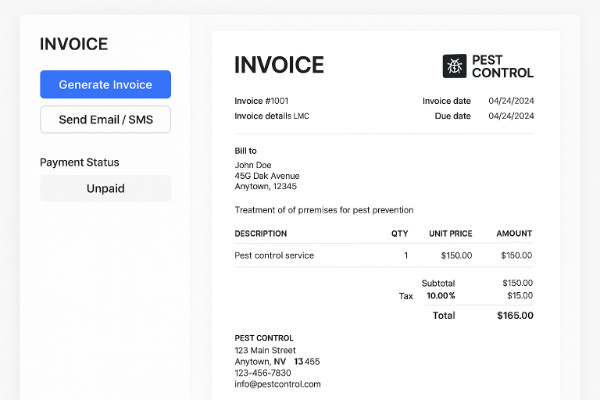The width and height of the screenshot is (600, 400).
Task: Click the phone number 123-456-7830
Action: coord(263,373)
